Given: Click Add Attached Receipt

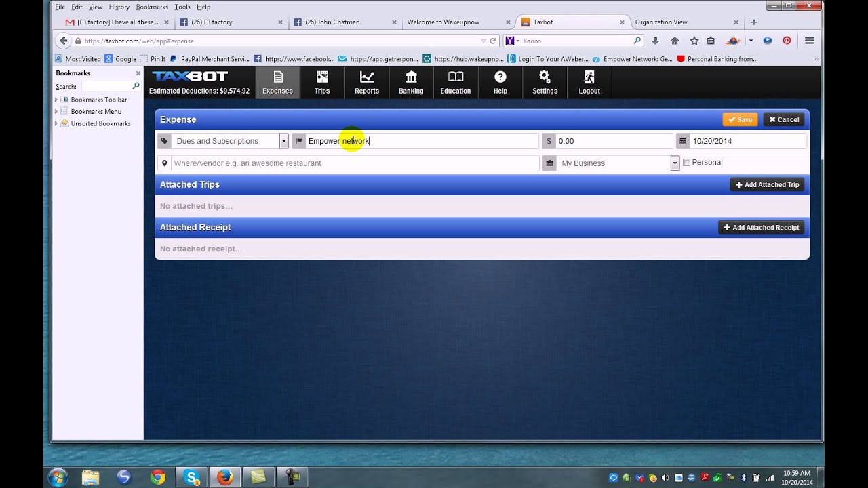Looking at the screenshot, I should click(x=761, y=228).
